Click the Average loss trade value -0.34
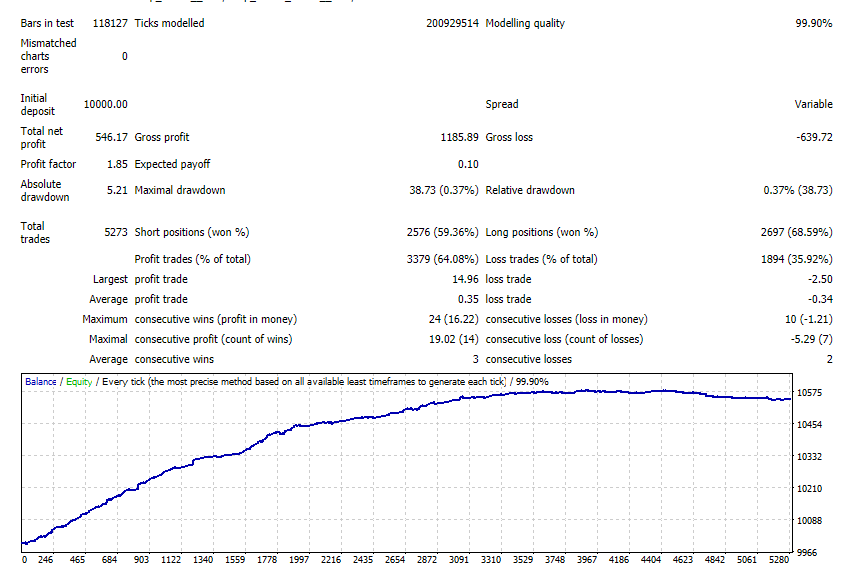Screen dimensions: 851x568 (x=820, y=299)
